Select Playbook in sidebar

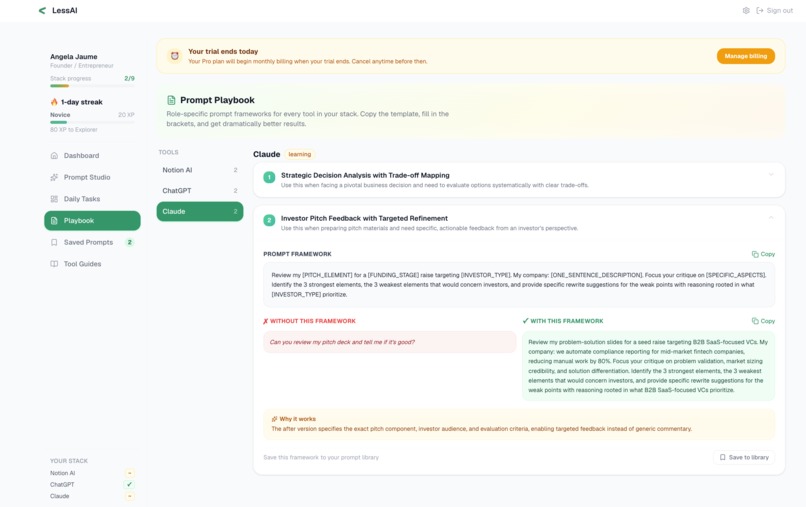click(x=92, y=221)
